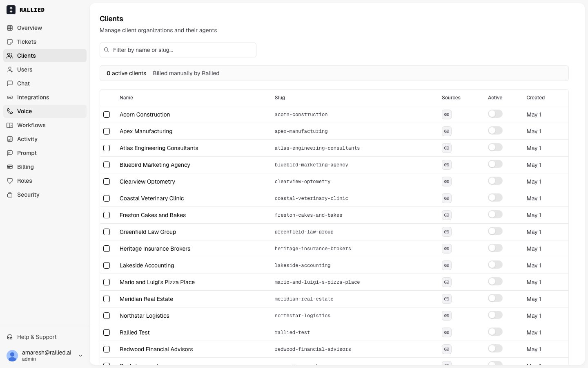Open the Clearview Optometry client

pyautogui.click(x=147, y=182)
